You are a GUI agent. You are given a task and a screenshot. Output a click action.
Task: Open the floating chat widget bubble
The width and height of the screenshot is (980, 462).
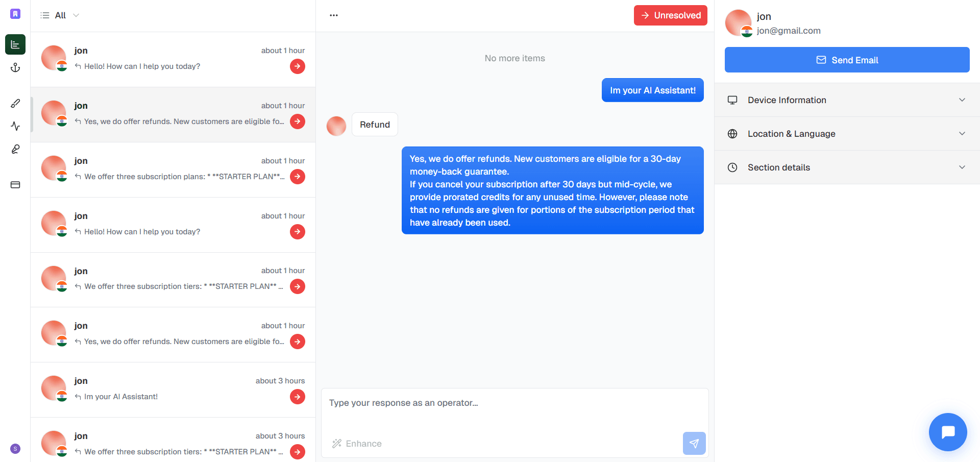click(x=948, y=432)
